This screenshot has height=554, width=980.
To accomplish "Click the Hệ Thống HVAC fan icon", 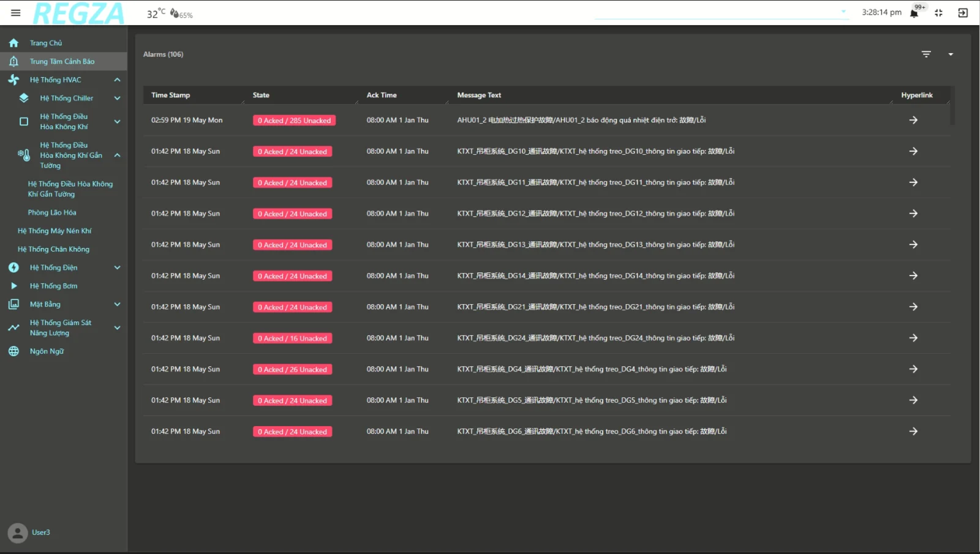I will [13, 80].
